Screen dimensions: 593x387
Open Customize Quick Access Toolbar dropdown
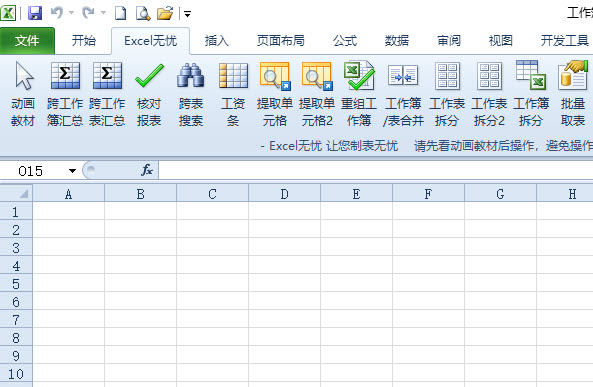click(187, 14)
